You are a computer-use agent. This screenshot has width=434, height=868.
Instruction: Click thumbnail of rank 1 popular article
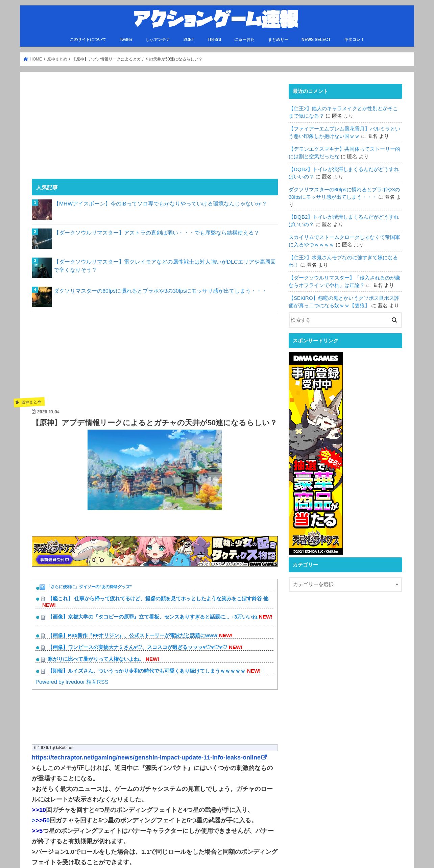[42, 210]
